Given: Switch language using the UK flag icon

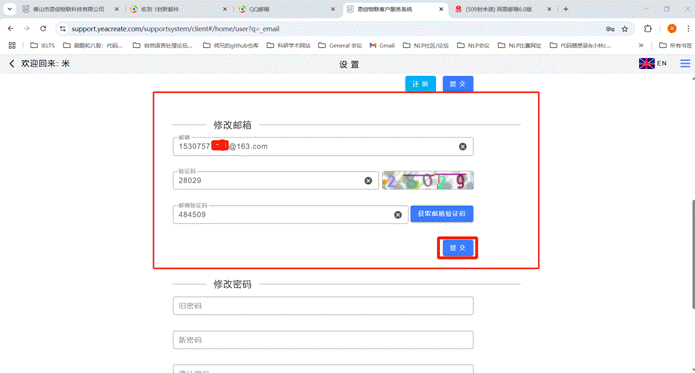Looking at the screenshot, I should [647, 63].
